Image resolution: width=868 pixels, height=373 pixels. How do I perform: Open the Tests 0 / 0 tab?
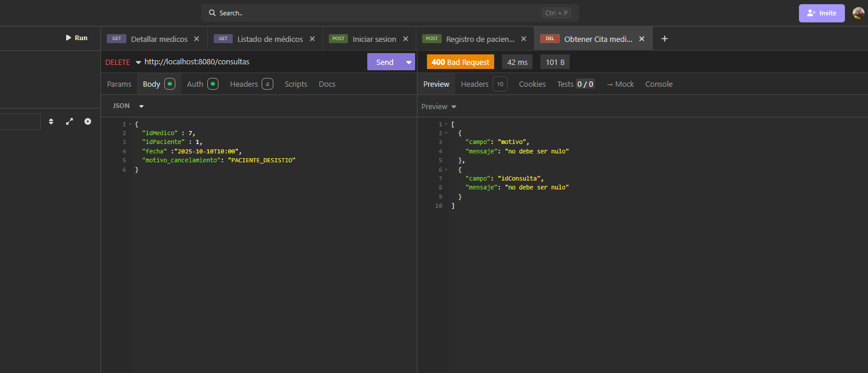[x=576, y=84]
